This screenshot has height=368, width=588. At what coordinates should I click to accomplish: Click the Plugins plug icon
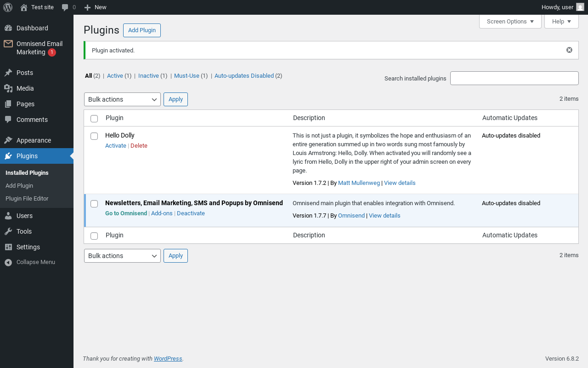8,156
